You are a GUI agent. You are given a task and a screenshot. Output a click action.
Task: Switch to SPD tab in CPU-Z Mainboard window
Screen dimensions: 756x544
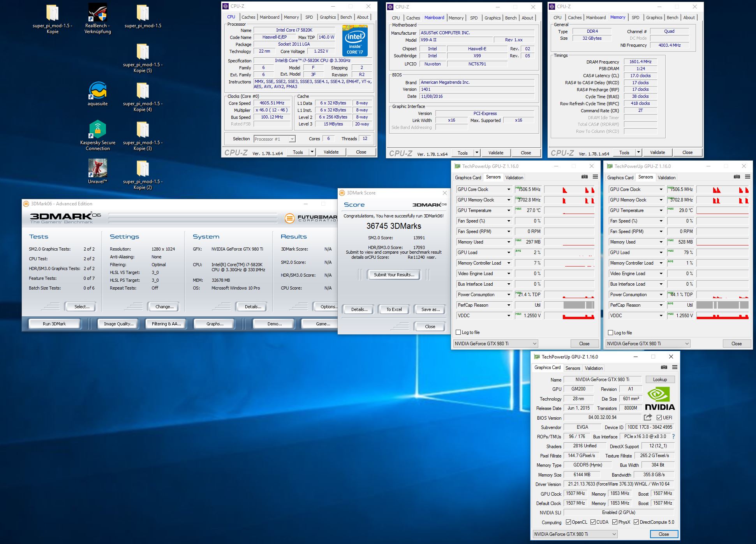point(474,18)
